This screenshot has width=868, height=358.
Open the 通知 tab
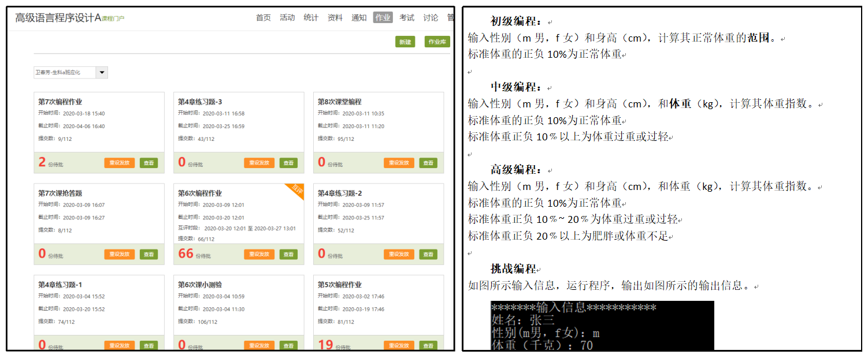tap(359, 18)
